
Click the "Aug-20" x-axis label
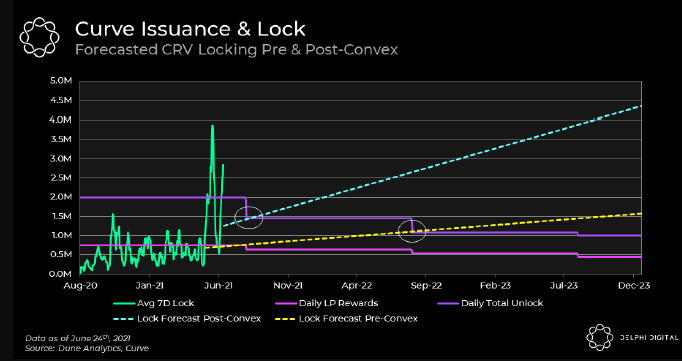pos(80,285)
